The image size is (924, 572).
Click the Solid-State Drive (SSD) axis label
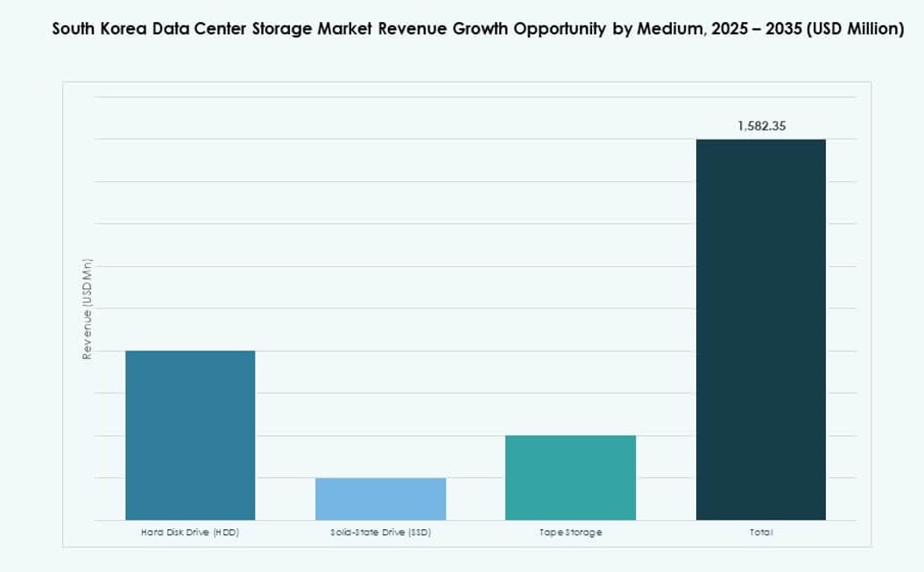(380, 531)
